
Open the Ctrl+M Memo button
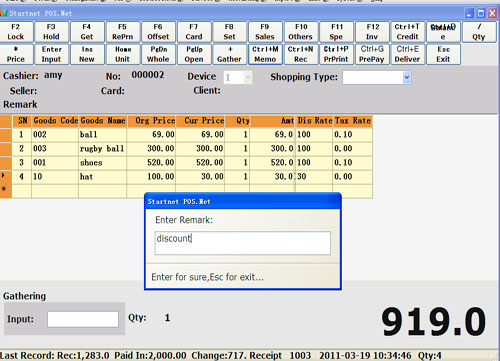[265, 54]
